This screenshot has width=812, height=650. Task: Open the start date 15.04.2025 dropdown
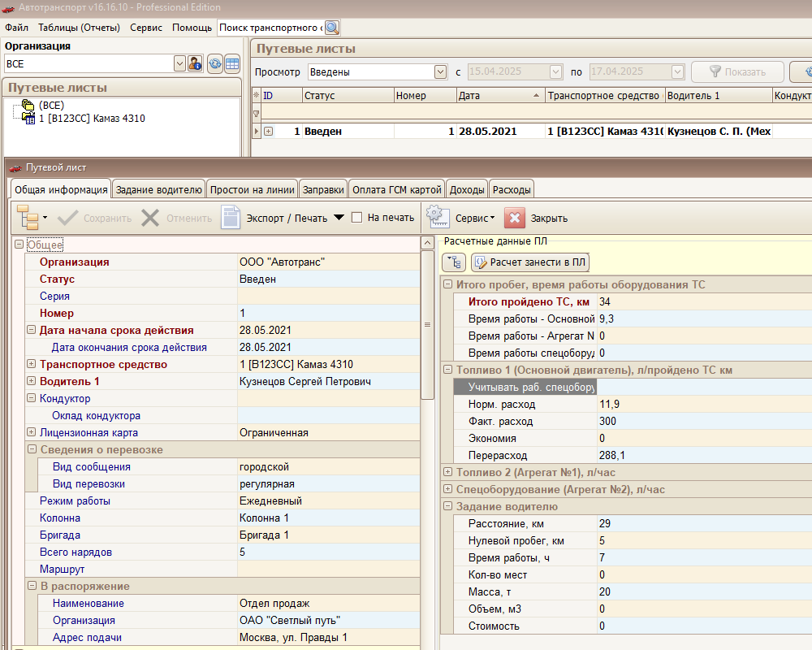coord(555,72)
